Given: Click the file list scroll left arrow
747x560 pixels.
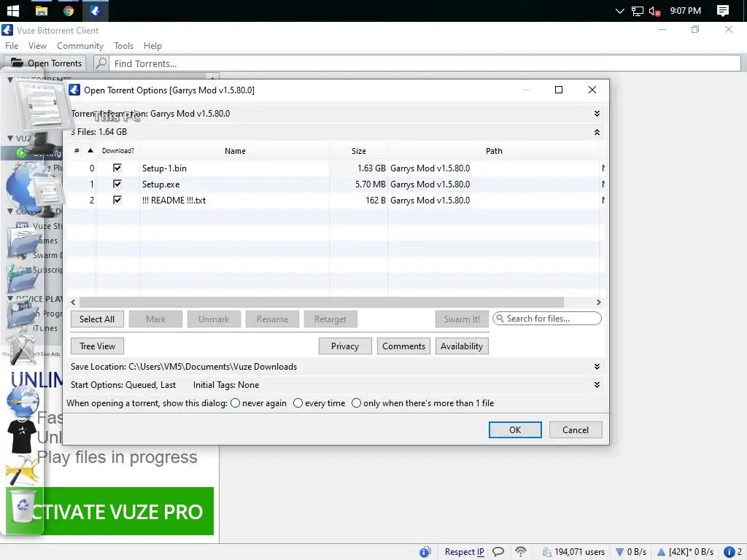Looking at the screenshot, I should [73, 302].
